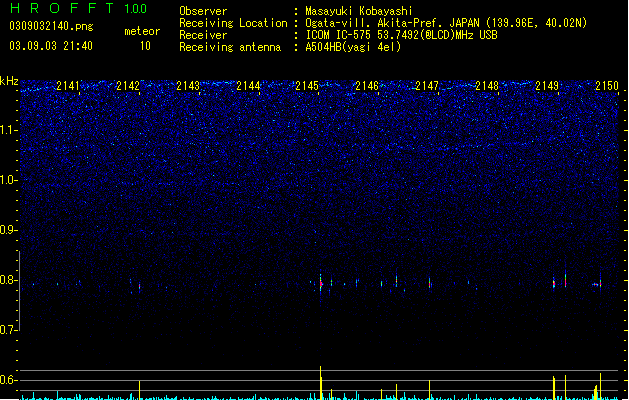Click the 2143 time axis label
This screenshot has height=400, width=629.
188,86
